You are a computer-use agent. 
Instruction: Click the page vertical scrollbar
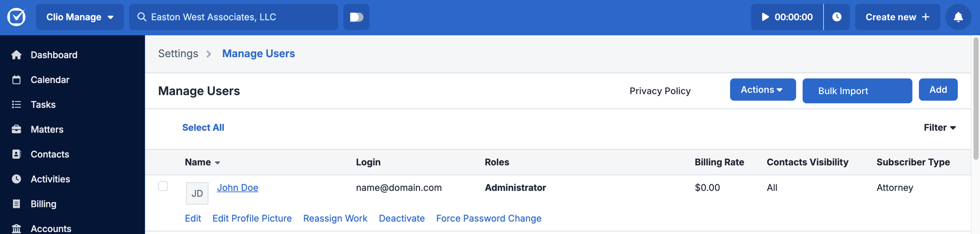[x=976, y=98]
